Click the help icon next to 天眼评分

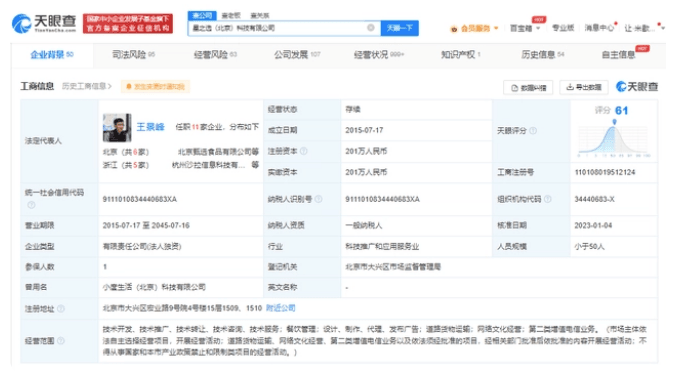point(533,131)
